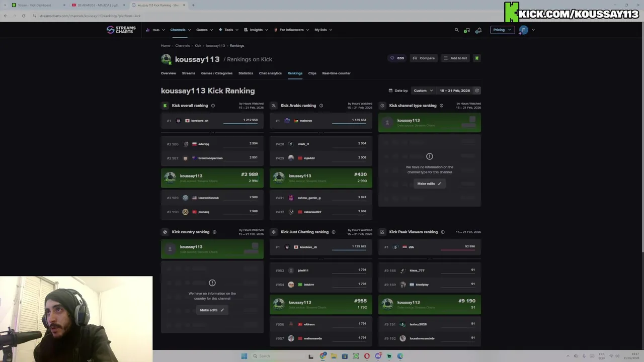Click the heart follow button showing 630

point(397,58)
